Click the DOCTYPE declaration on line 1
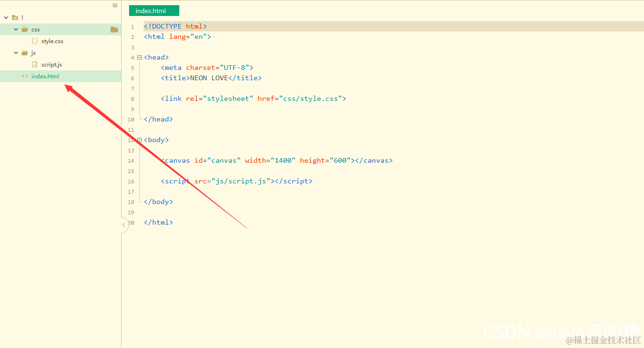Image resolution: width=644 pixels, height=348 pixels. coord(175,26)
